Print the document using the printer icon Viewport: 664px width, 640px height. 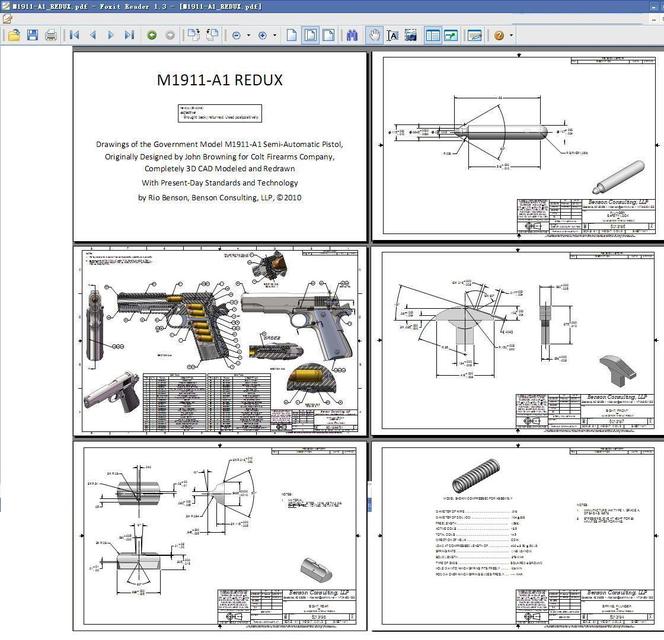coord(51,35)
